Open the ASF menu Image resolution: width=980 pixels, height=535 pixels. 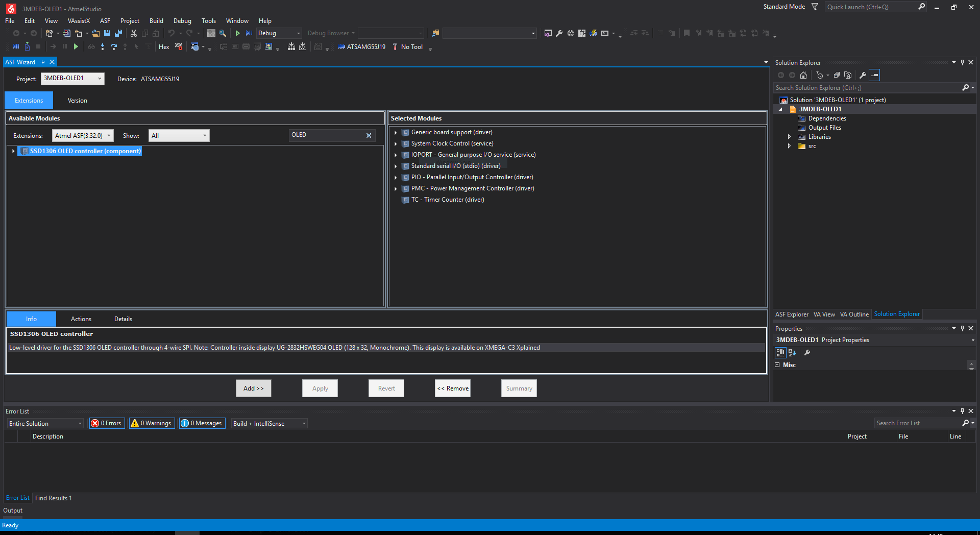click(105, 21)
